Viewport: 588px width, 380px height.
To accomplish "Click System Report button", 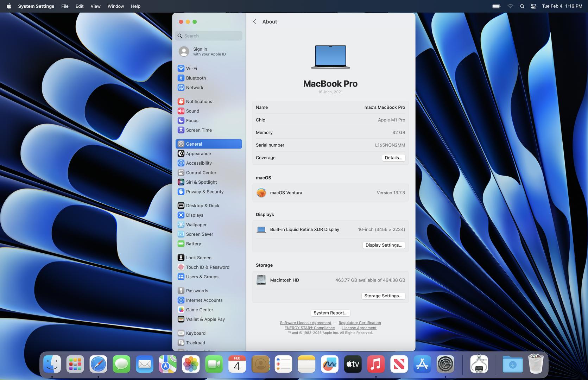I will pos(330,313).
